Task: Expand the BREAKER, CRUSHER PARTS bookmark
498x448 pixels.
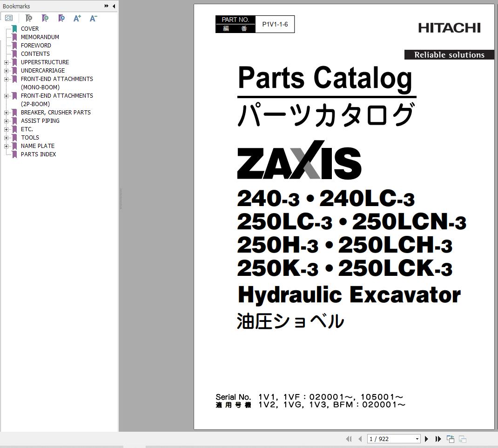Action: [6, 113]
